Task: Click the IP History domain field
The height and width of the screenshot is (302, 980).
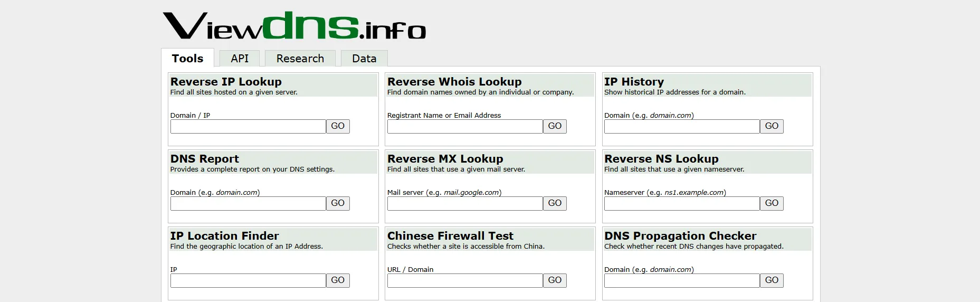Action: (681, 126)
